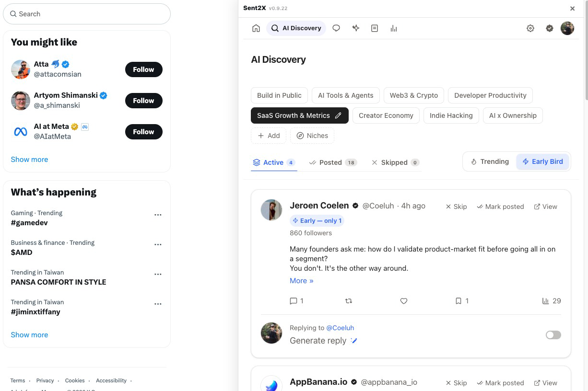Screen dimensions: 588x391
Task: Open the Privacy footer link
Action: click(x=45, y=380)
